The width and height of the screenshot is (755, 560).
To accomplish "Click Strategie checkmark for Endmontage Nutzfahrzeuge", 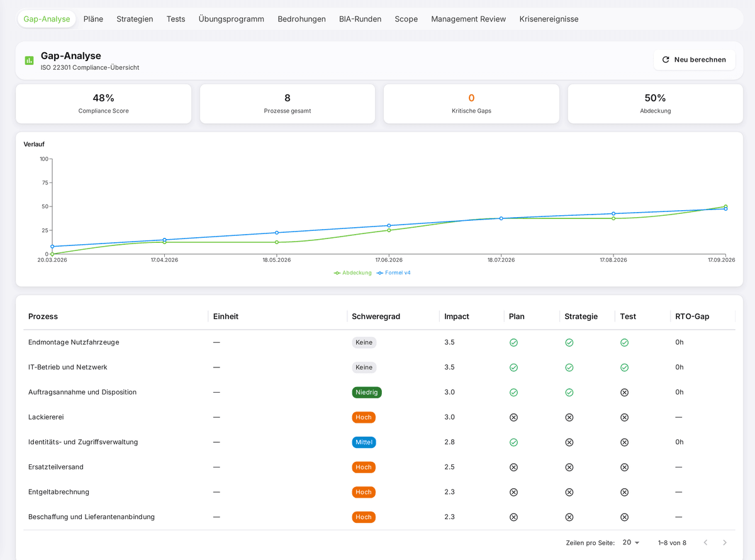I will (x=569, y=342).
